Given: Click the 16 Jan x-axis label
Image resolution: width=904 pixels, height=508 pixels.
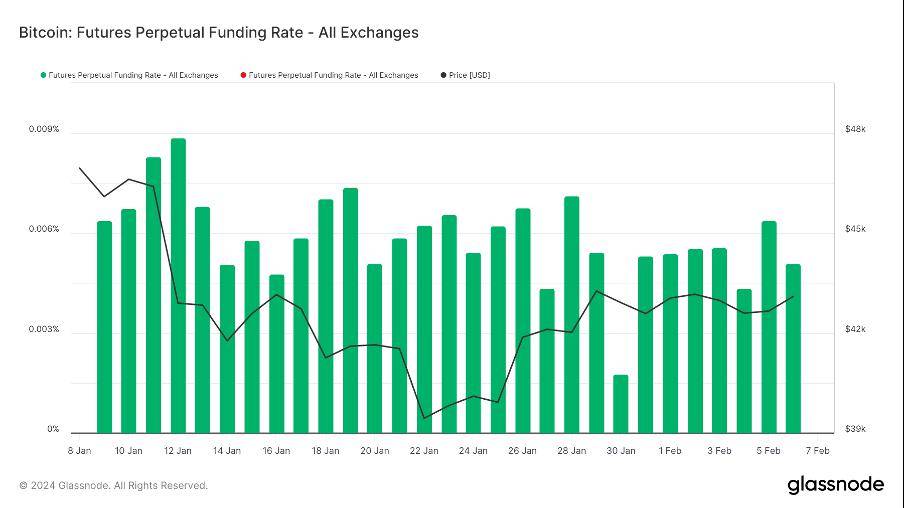Looking at the screenshot, I should pos(276,450).
